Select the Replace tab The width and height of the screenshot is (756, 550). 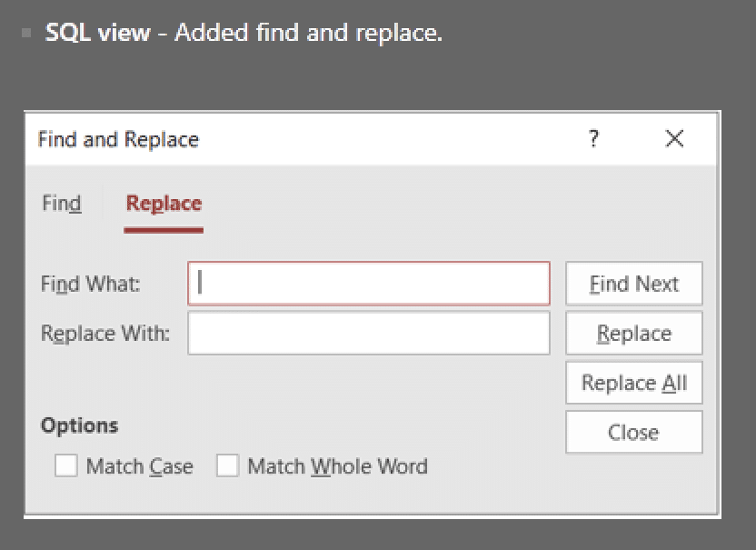coord(164,203)
